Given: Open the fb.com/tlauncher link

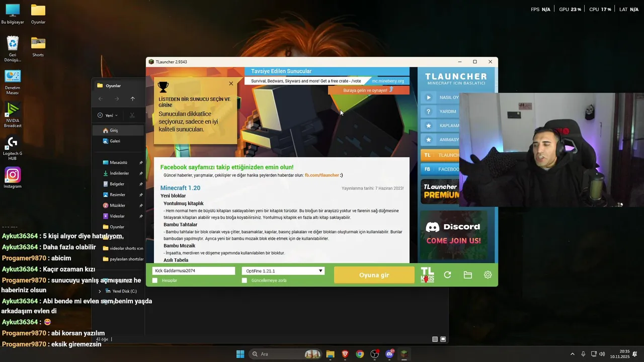Looking at the screenshot, I should 322,175.
